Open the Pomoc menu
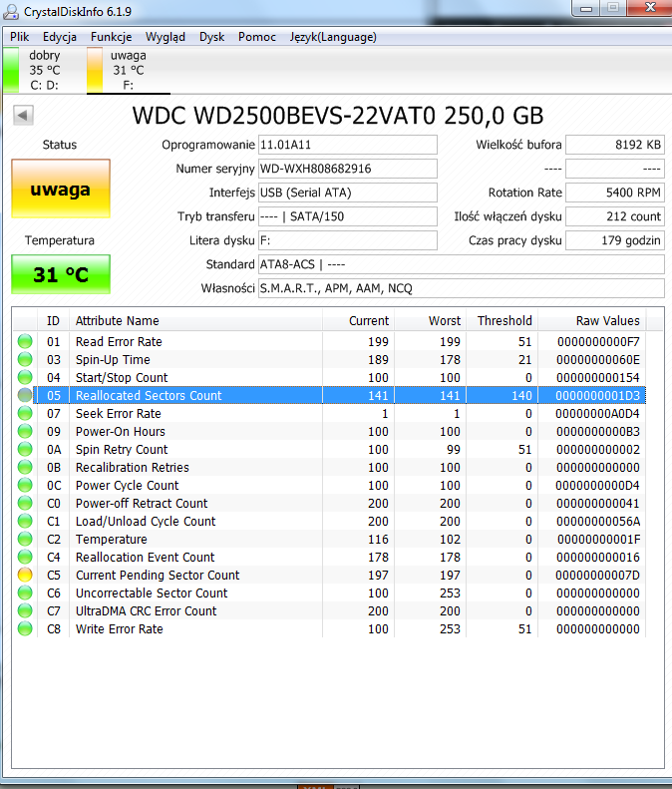The height and width of the screenshot is (789, 672). 257,37
